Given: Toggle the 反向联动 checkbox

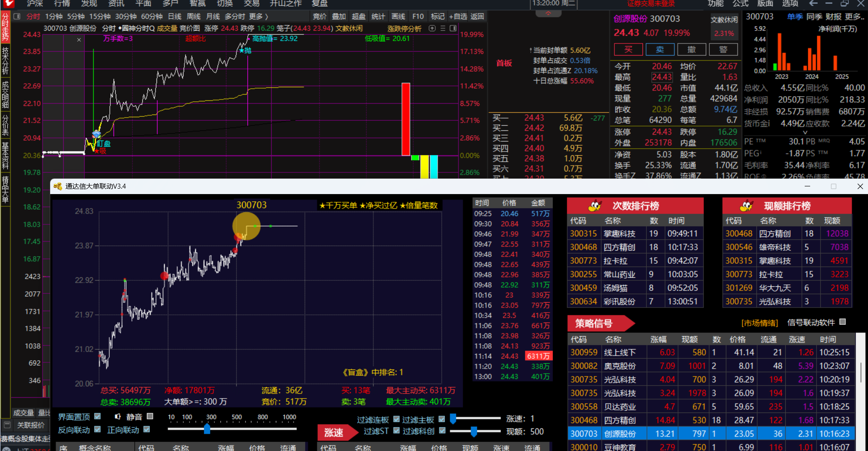Looking at the screenshot, I should pos(98,429).
